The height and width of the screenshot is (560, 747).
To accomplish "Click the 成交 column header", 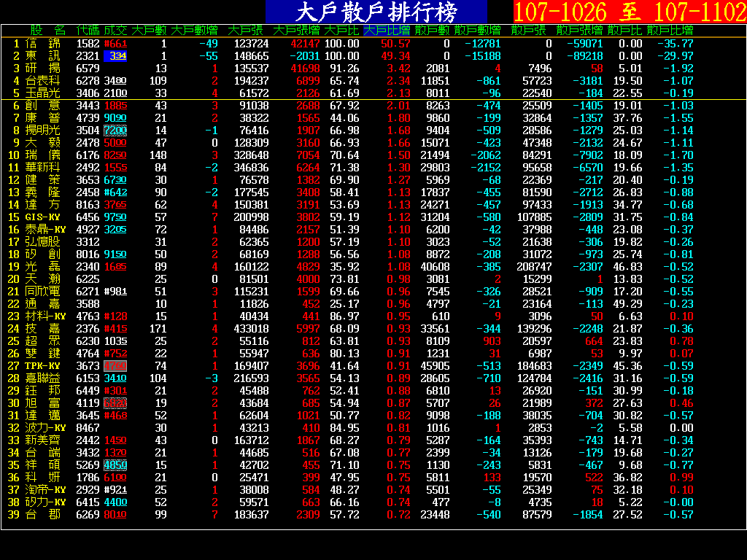I will coord(115,30).
